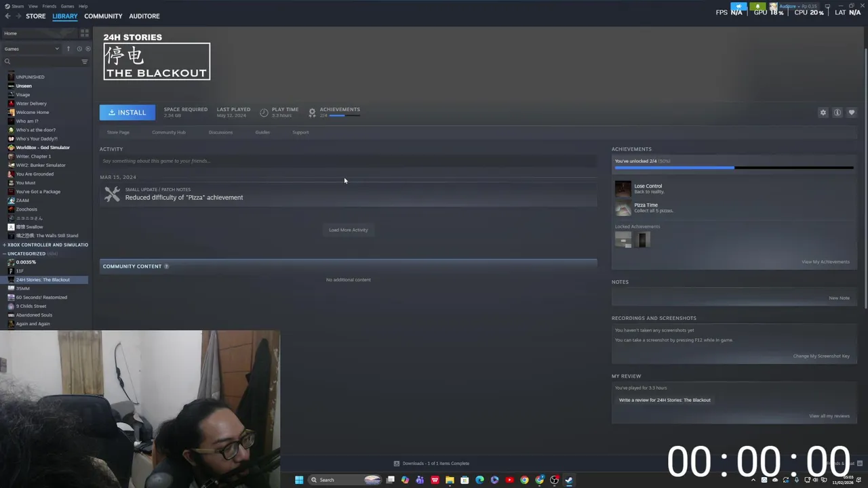Open Community Content help question icon
This screenshot has height=488, width=868.
166,266
